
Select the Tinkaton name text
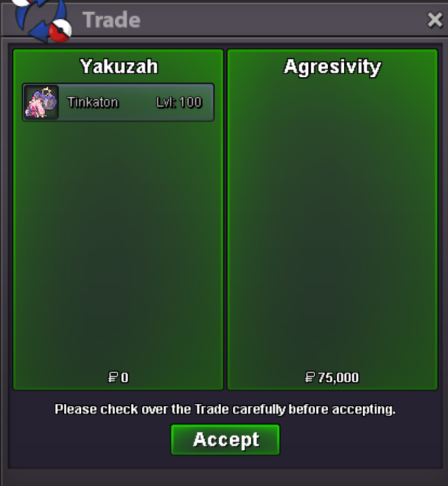pyautogui.click(x=93, y=102)
